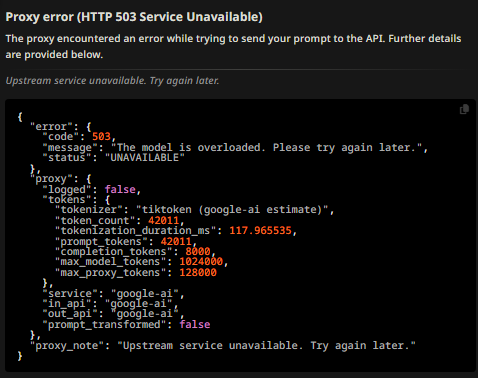Image resolution: width=478 pixels, height=378 pixels.
Task: Click the max_model_tokens value 1024000
Action: [201, 261]
